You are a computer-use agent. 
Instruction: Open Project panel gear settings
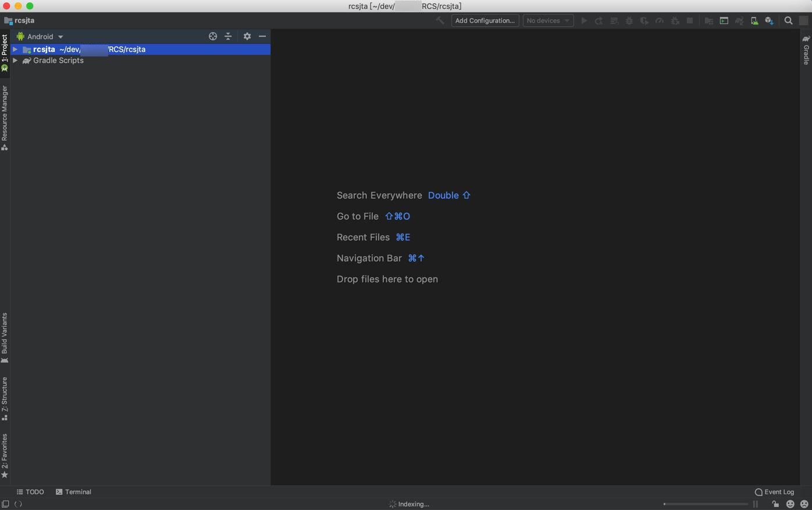(x=247, y=36)
